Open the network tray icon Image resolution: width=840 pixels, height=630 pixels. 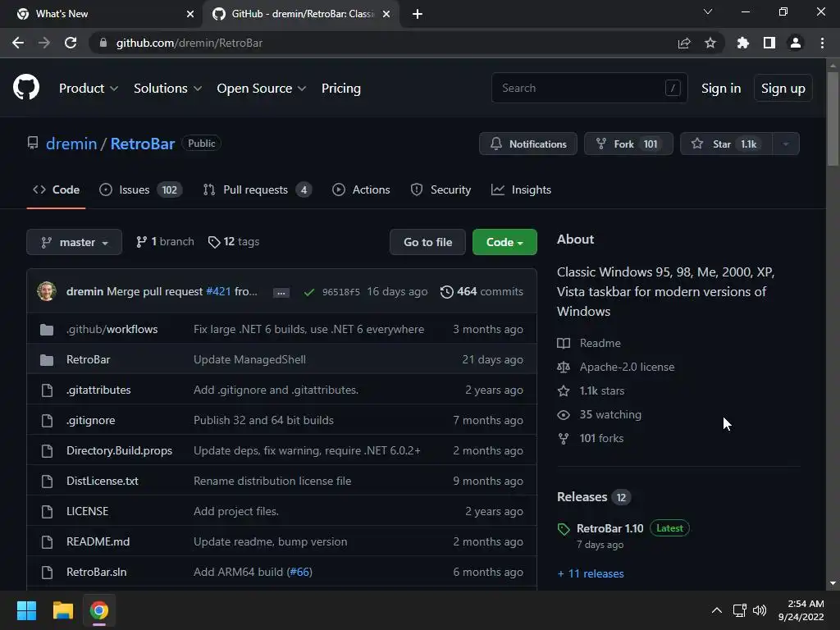tap(740, 610)
